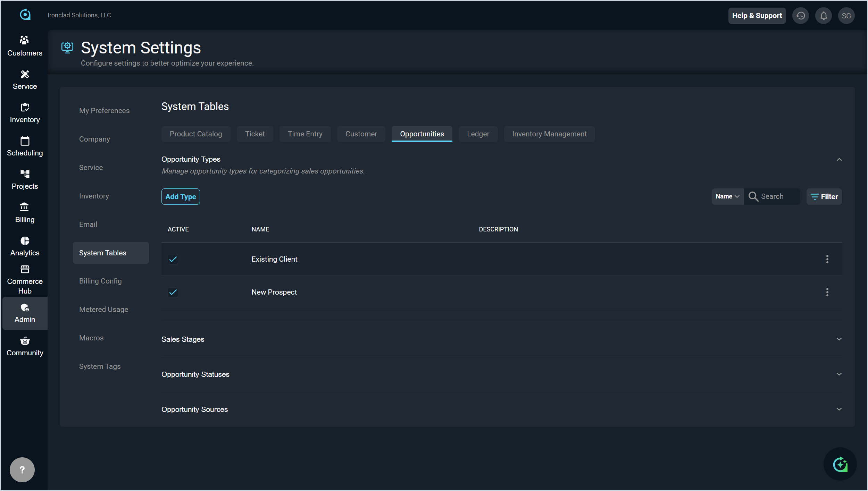Click the Add Type button
The image size is (868, 491).
pyautogui.click(x=181, y=196)
